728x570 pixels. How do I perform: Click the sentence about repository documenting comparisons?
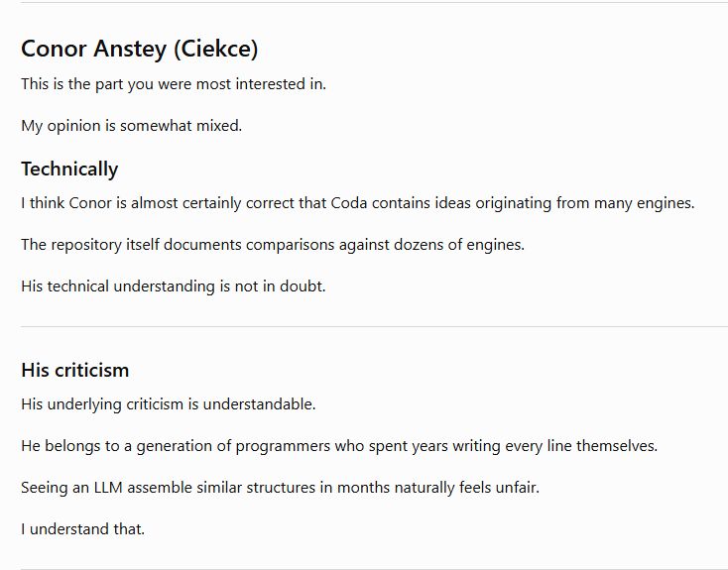[273, 245]
